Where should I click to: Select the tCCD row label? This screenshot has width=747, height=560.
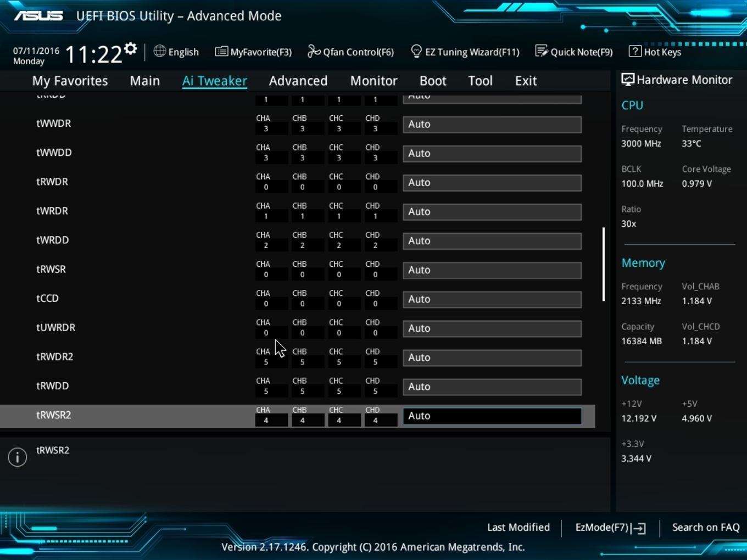pos(47,298)
